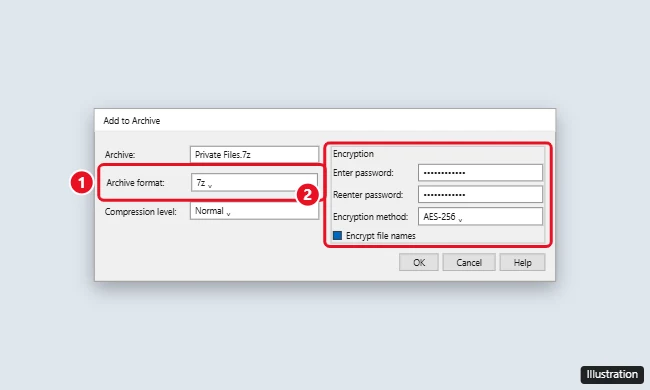Open the Help button
The width and height of the screenshot is (650, 390).
(522, 262)
